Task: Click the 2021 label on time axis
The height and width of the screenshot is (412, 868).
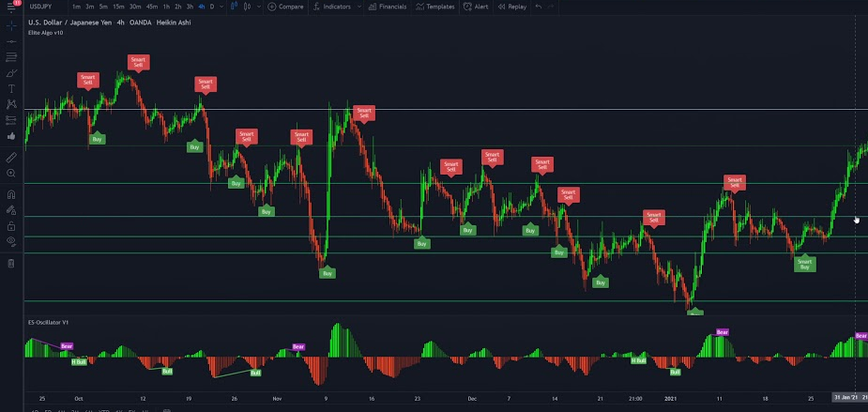Action: (x=672, y=398)
